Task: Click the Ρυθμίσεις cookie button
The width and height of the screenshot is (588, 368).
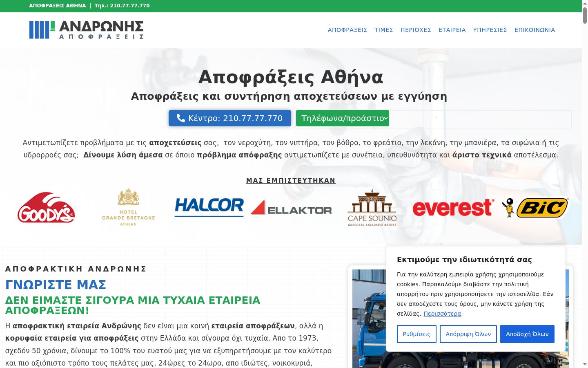Action: click(x=416, y=334)
